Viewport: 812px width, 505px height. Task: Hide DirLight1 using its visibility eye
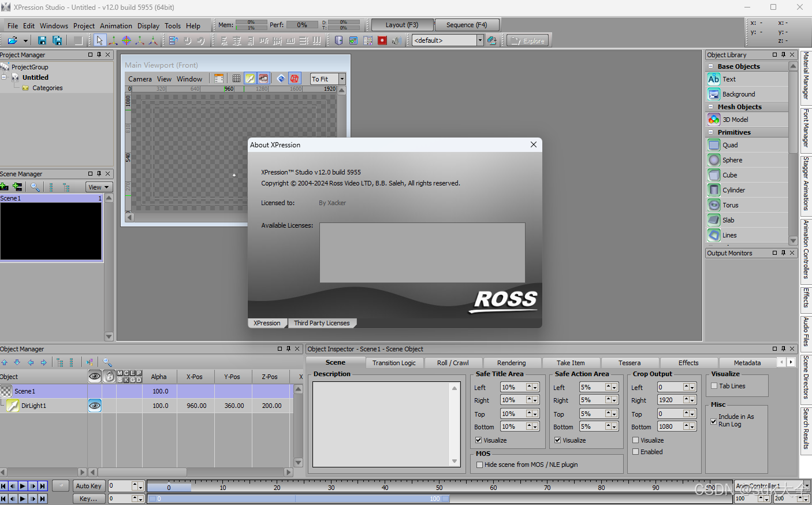(96, 406)
